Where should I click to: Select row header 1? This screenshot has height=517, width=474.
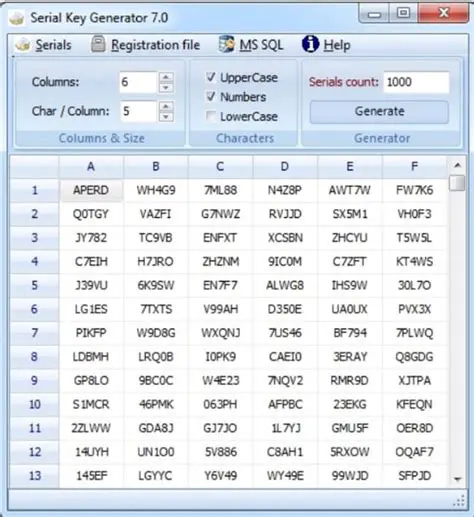(34, 190)
